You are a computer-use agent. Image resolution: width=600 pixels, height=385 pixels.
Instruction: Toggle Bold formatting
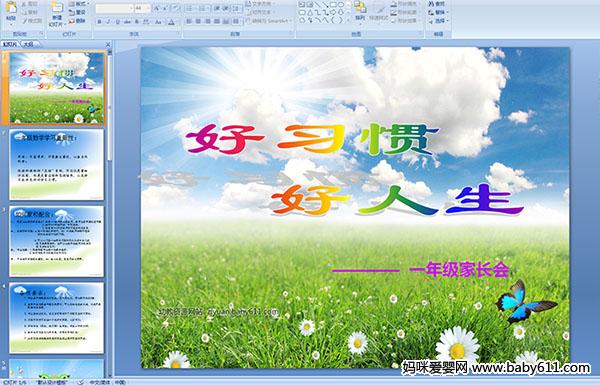99,22
